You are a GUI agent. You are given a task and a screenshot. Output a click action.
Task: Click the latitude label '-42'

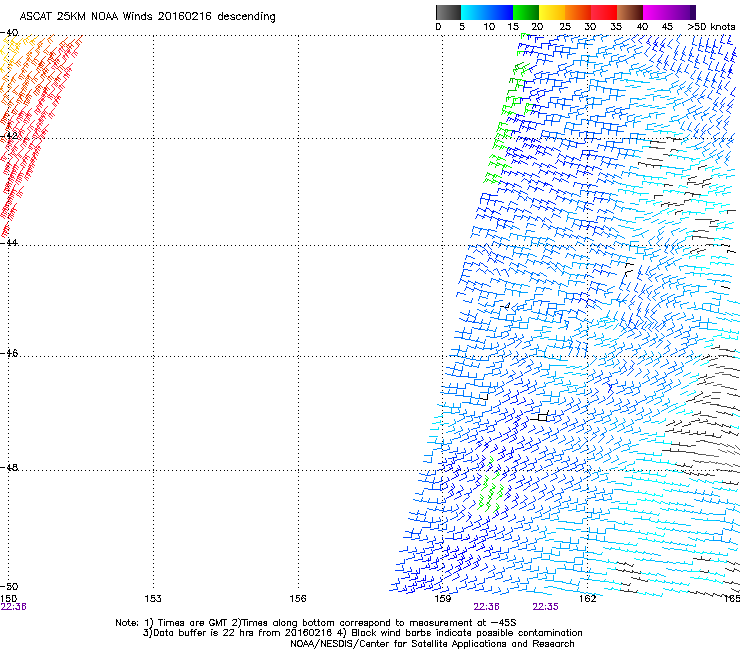(x=9, y=135)
